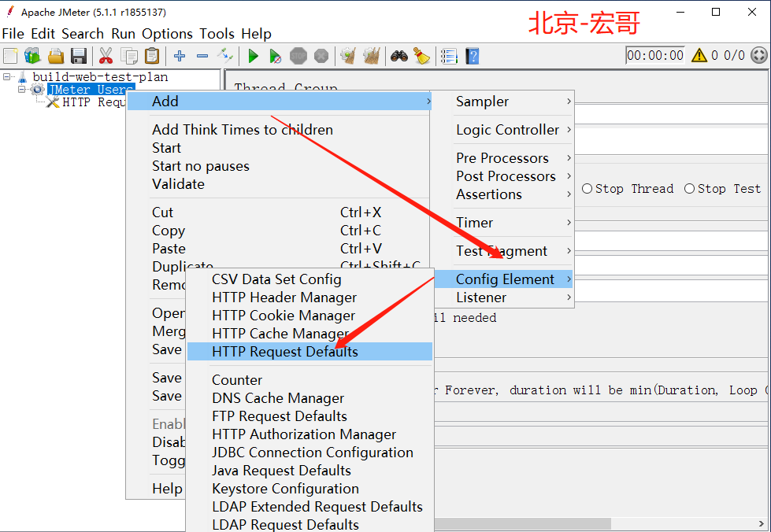The height and width of the screenshot is (532, 771).
Task: Click the Copy toolbar icon
Action: click(x=129, y=56)
